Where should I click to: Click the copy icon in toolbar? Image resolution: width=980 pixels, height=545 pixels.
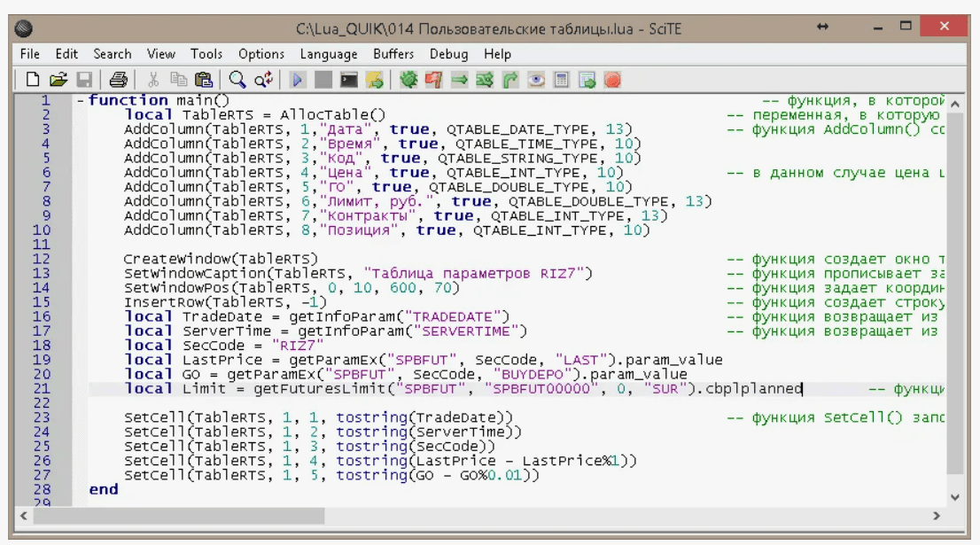[x=178, y=80]
